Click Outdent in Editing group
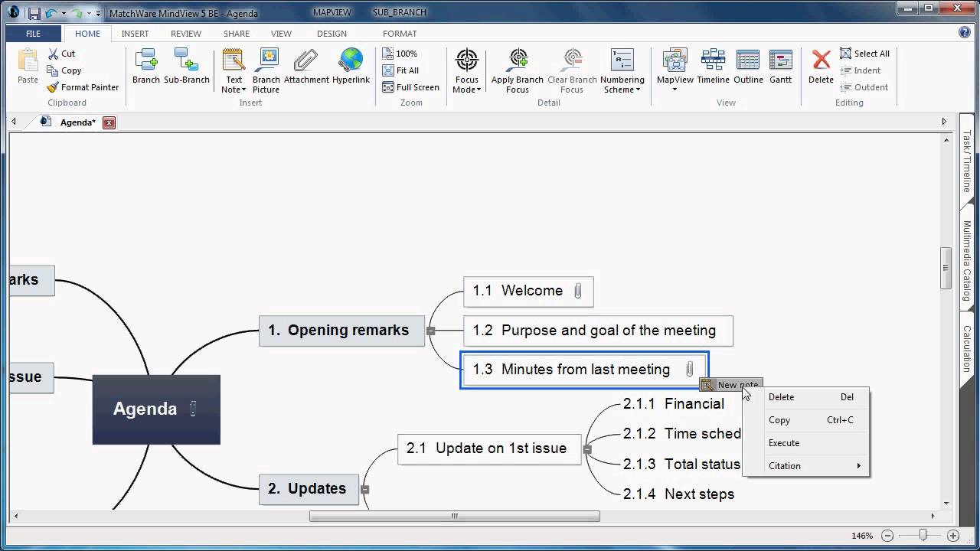This screenshot has width=980, height=551. tap(864, 87)
